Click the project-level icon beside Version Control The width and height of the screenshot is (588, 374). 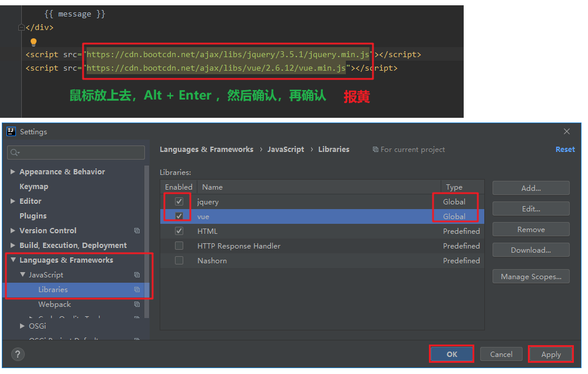pyautogui.click(x=137, y=231)
